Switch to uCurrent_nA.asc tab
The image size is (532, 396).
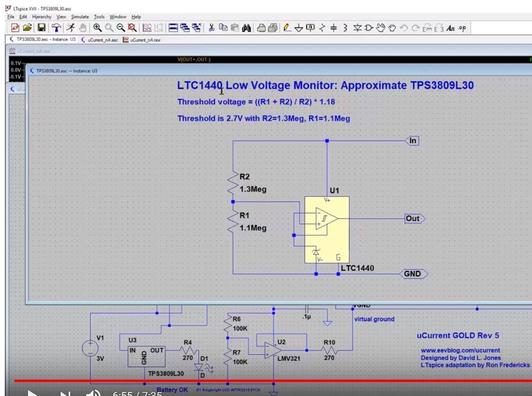[99, 39]
